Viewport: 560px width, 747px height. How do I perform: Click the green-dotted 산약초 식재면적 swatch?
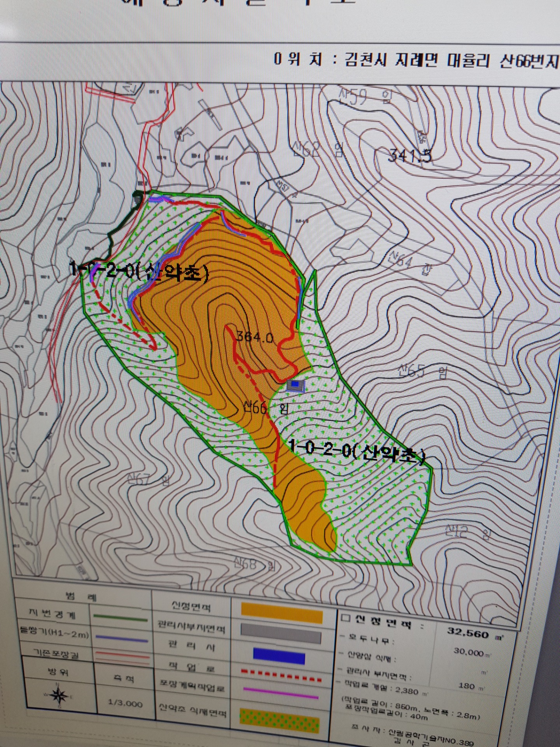pyautogui.click(x=280, y=721)
